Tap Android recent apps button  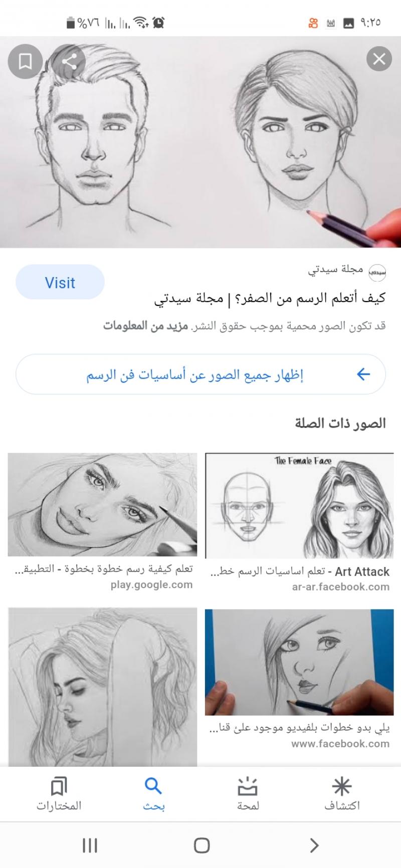[90, 845]
